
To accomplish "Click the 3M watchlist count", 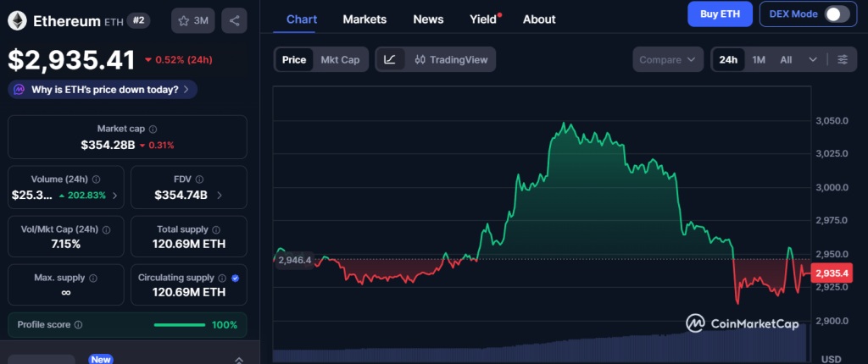I will (201, 21).
